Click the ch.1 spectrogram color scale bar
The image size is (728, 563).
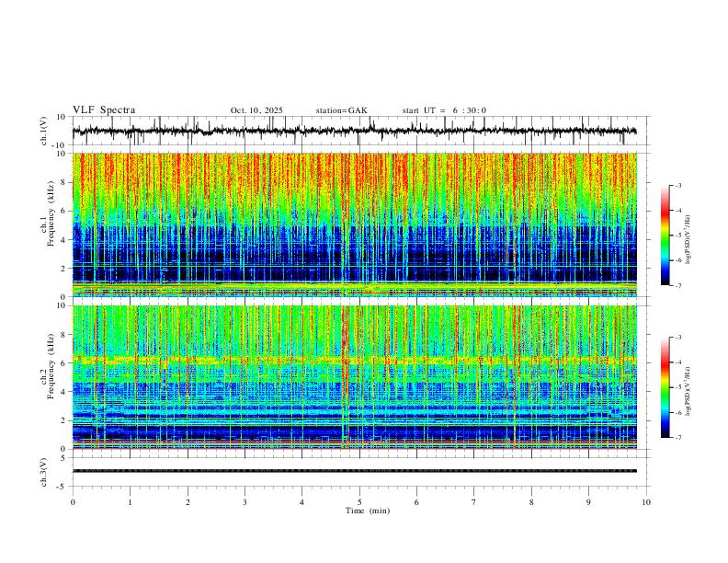665,236
